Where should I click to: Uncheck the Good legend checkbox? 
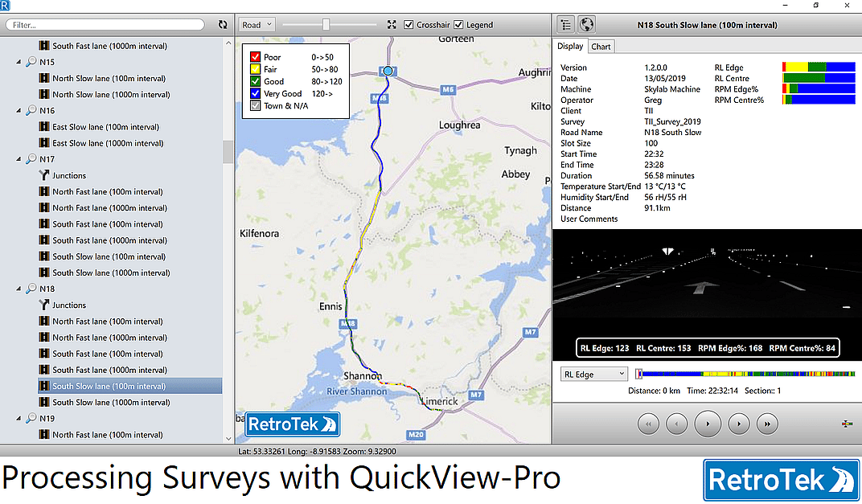[255, 81]
